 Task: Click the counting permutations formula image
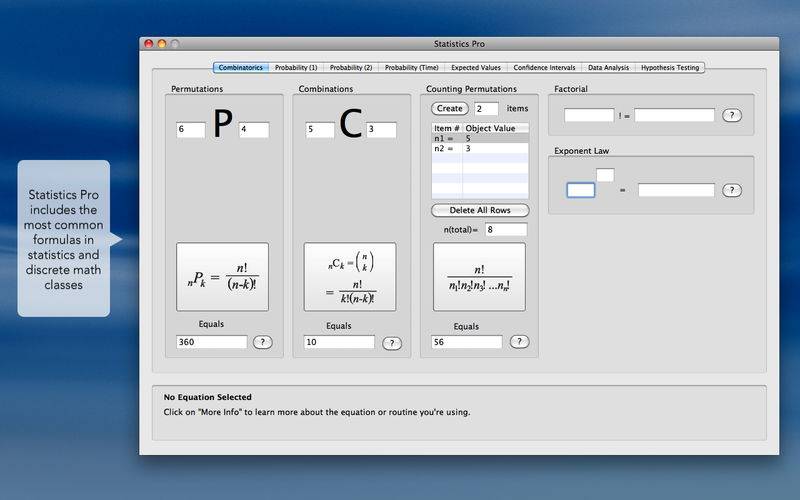pyautogui.click(x=479, y=277)
